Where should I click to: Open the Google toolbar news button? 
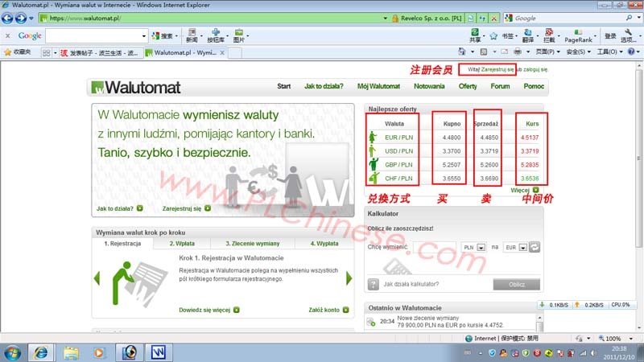pos(192,35)
